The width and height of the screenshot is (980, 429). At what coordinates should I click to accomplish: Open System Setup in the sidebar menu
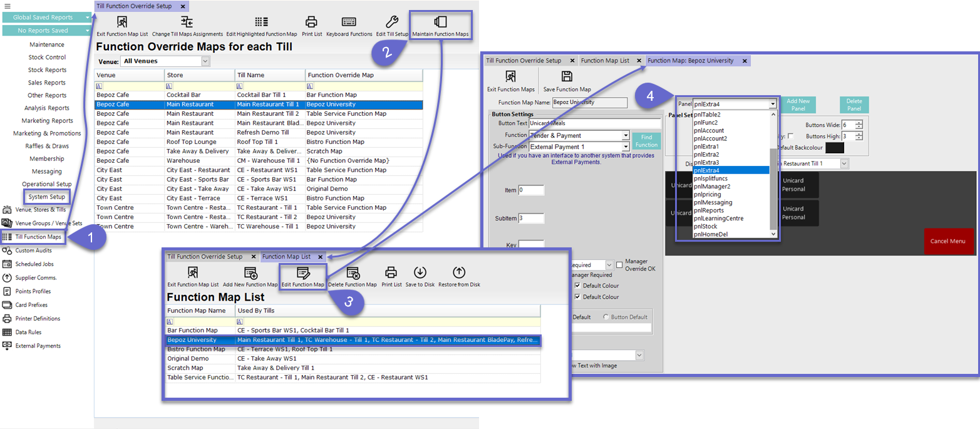tap(46, 197)
